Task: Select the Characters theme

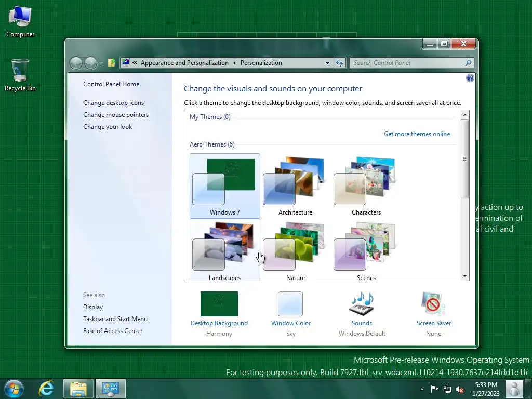Action: [x=366, y=186]
